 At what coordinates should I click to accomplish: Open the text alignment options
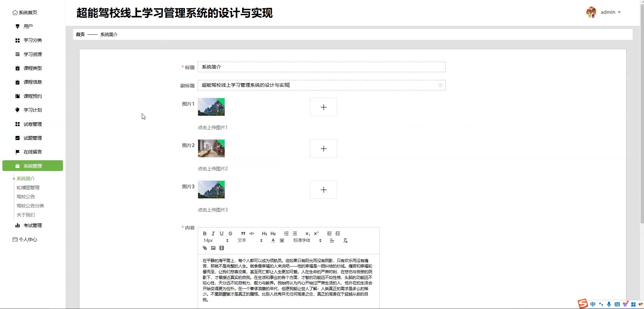(332, 241)
